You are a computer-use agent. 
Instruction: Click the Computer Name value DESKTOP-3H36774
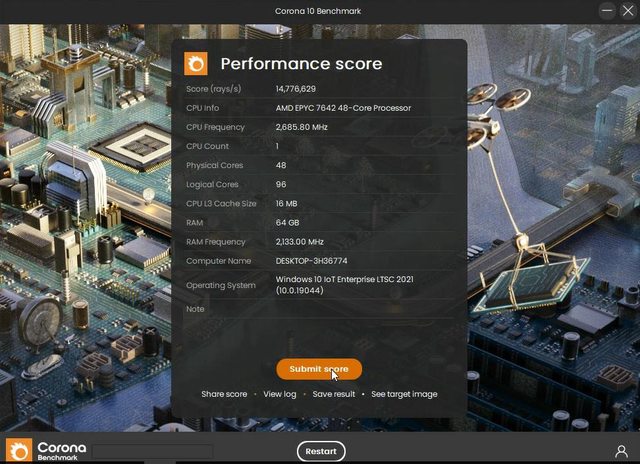[x=311, y=261]
